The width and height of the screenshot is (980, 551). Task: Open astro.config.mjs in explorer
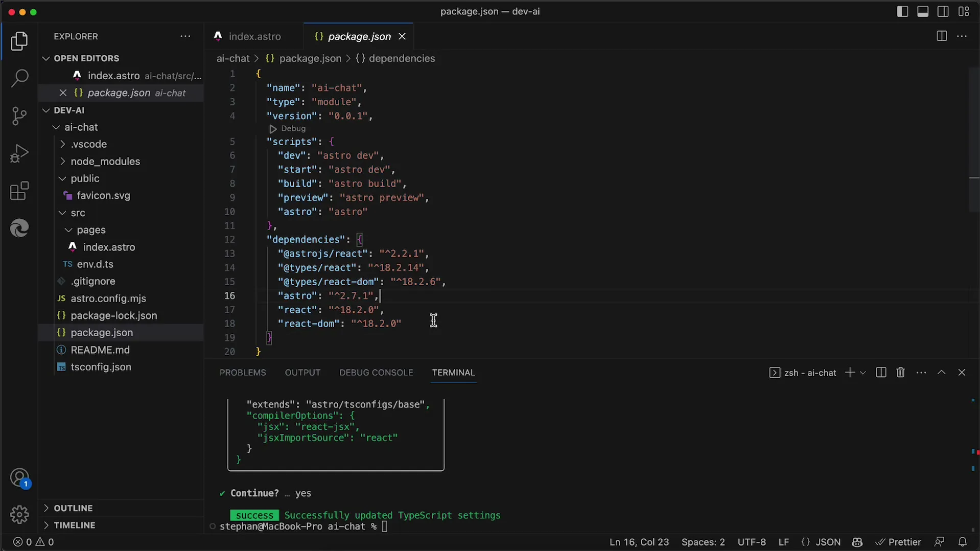click(122, 298)
